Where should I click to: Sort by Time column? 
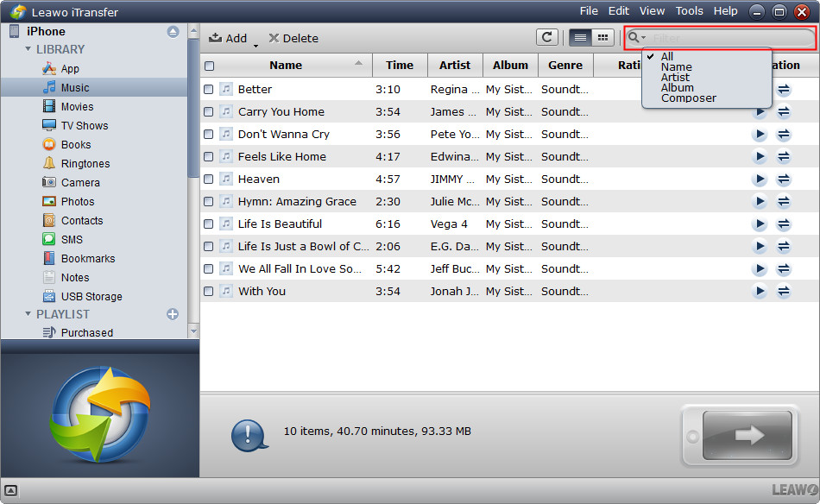pyautogui.click(x=400, y=66)
